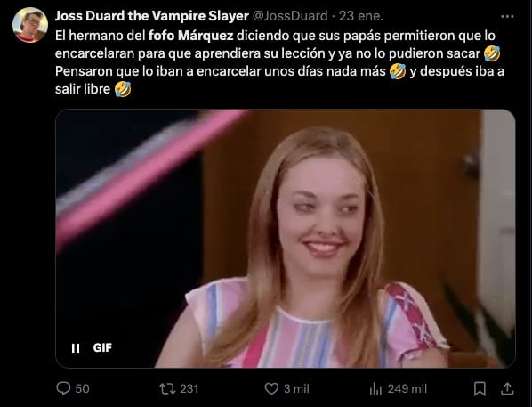Share tweet via upload arrow icon
532x407 pixels.
point(507,388)
